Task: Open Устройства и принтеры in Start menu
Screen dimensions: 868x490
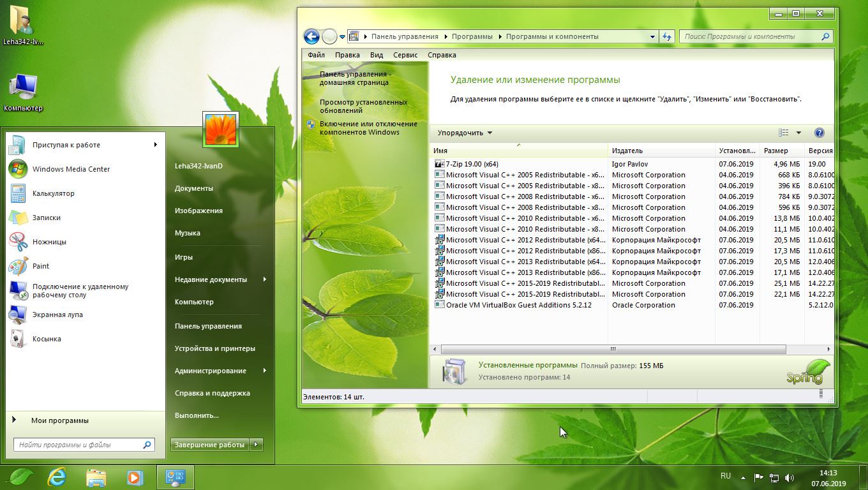Action: pyautogui.click(x=215, y=348)
